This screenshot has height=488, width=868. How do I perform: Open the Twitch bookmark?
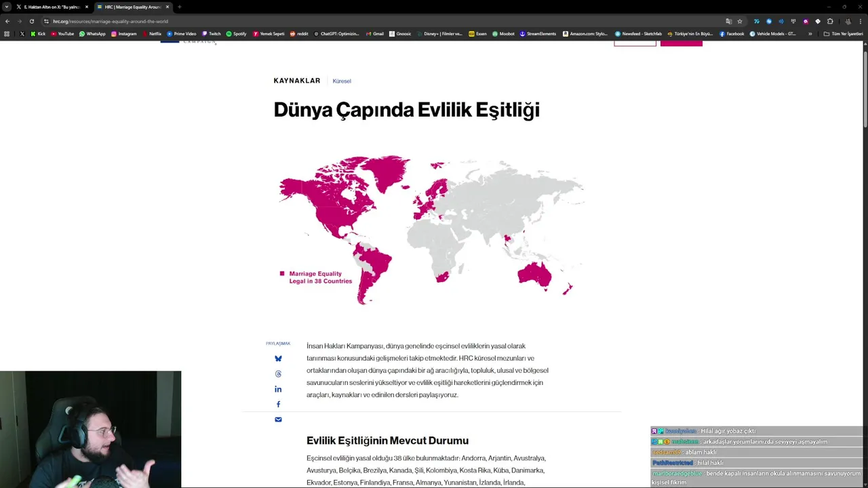click(212, 34)
